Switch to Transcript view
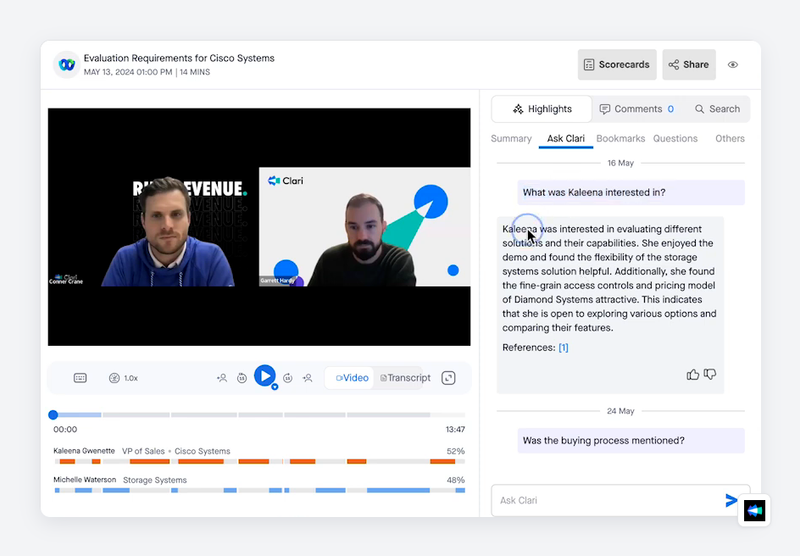Viewport: 800px width, 556px height. click(x=405, y=378)
